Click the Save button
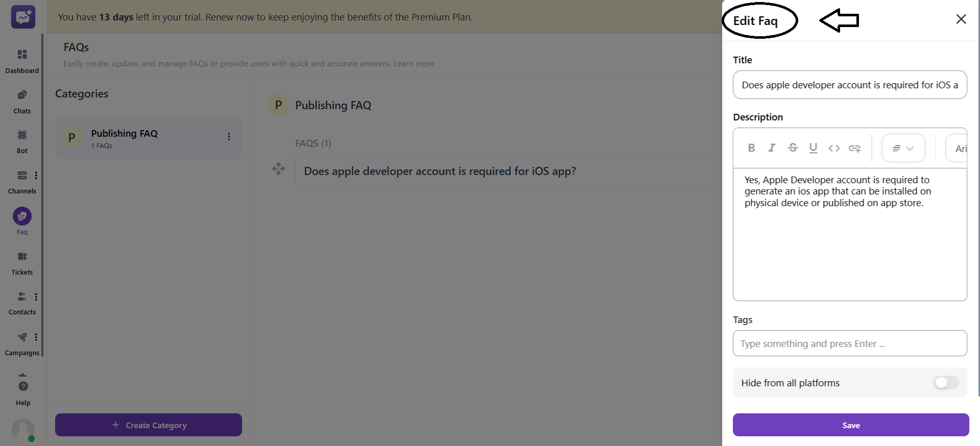The height and width of the screenshot is (446, 980). point(851,425)
